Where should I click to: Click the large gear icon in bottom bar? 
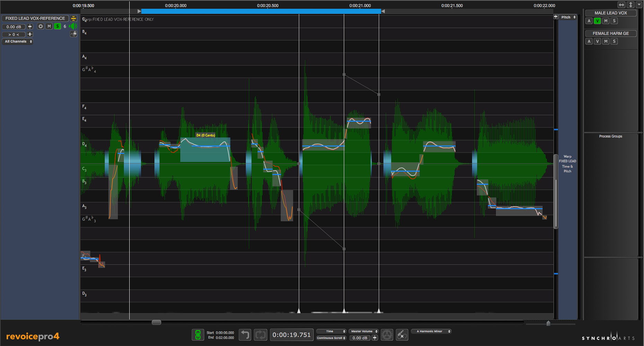pos(387,335)
